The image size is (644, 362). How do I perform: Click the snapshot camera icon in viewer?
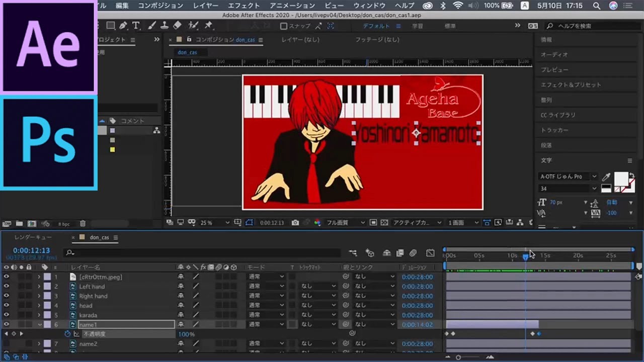click(x=295, y=222)
